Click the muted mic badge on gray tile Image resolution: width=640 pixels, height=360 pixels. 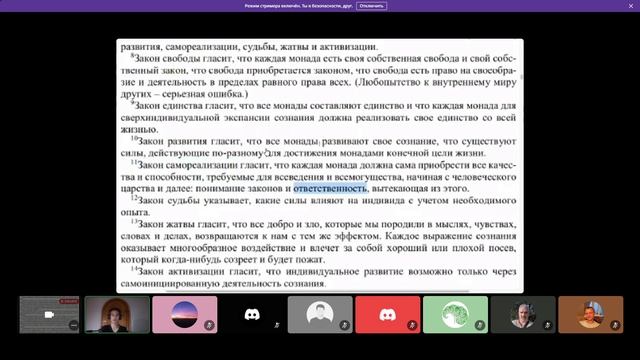(x=344, y=325)
